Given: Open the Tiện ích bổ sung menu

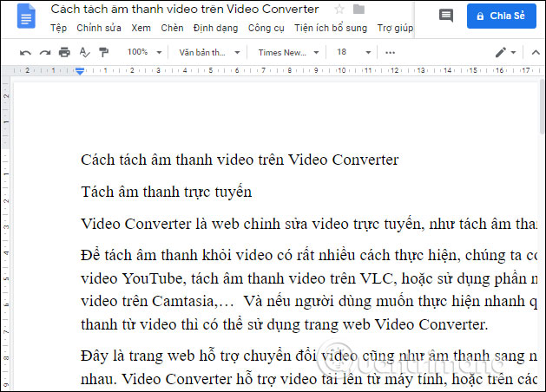Looking at the screenshot, I should pos(331,28).
